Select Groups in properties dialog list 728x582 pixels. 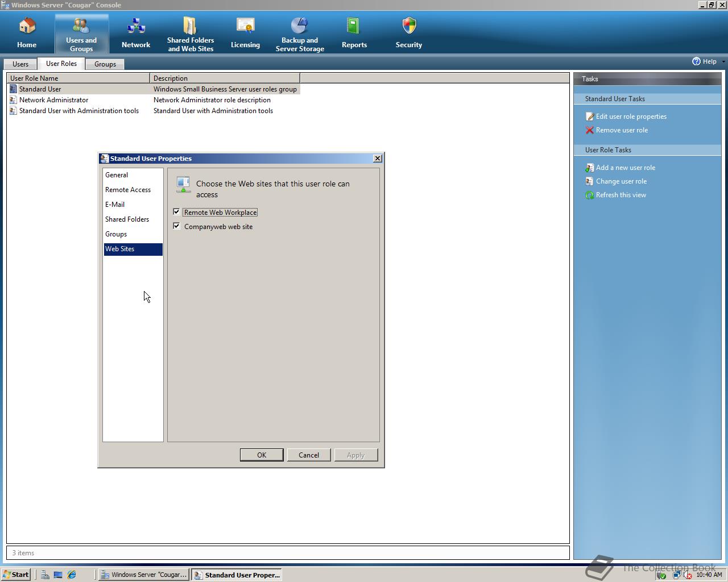[133, 234]
